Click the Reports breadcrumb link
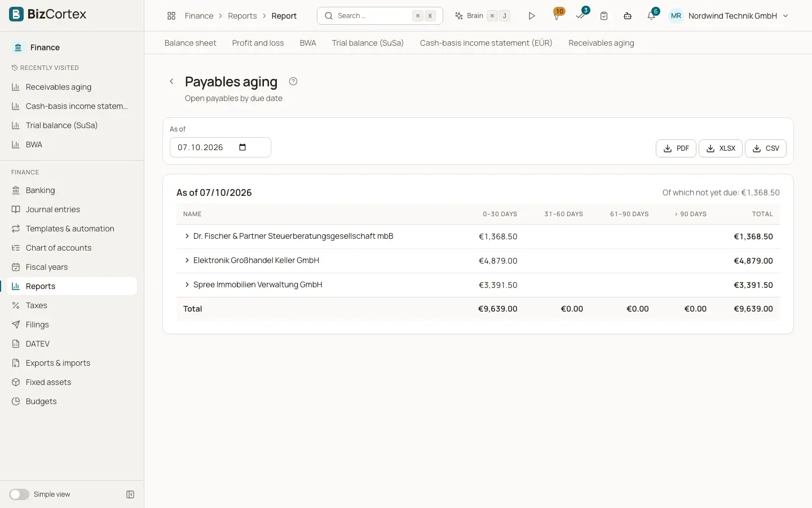 tap(242, 16)
